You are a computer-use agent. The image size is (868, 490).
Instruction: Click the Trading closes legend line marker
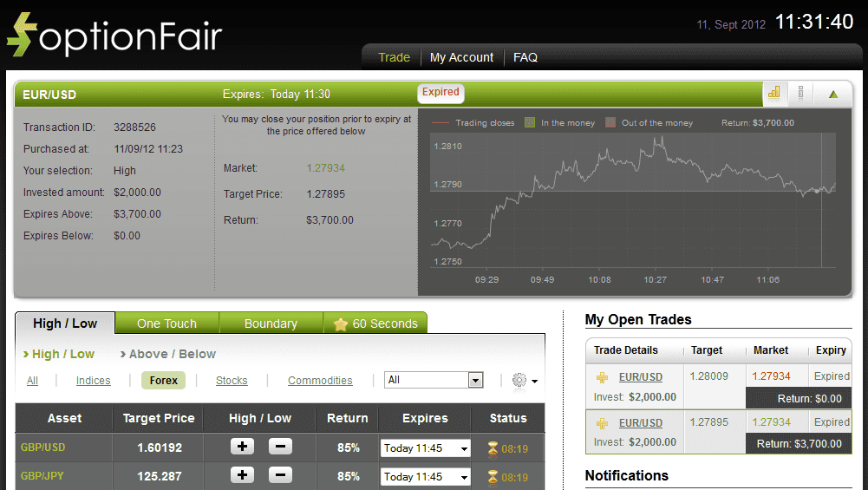click(441, 123)
